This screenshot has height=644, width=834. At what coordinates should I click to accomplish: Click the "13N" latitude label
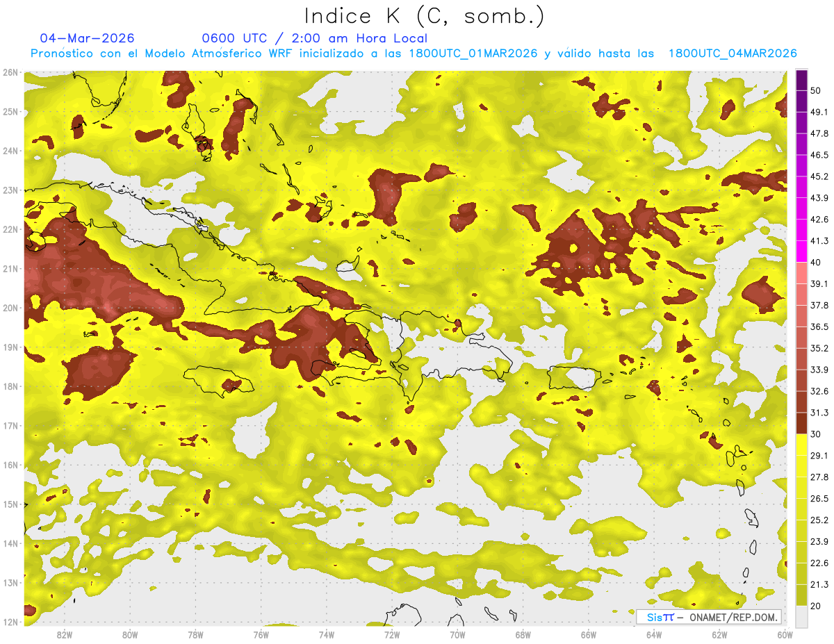click(x=10, y=583)
